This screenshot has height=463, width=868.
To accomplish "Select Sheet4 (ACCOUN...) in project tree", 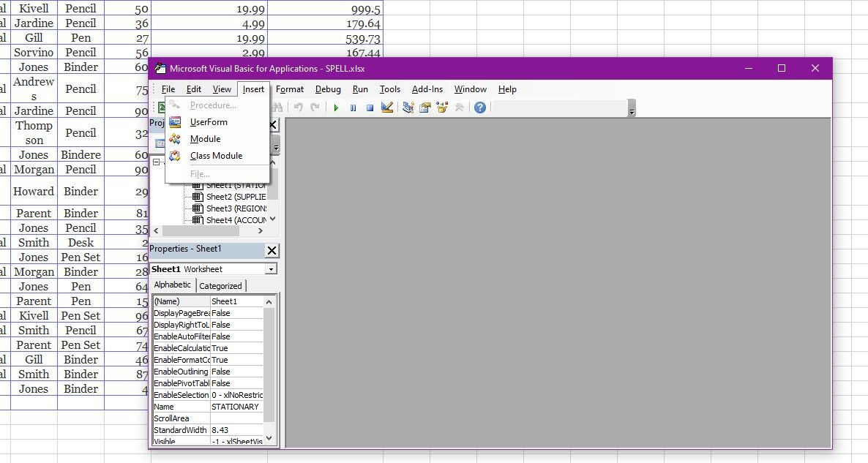I will click(236, 220).
